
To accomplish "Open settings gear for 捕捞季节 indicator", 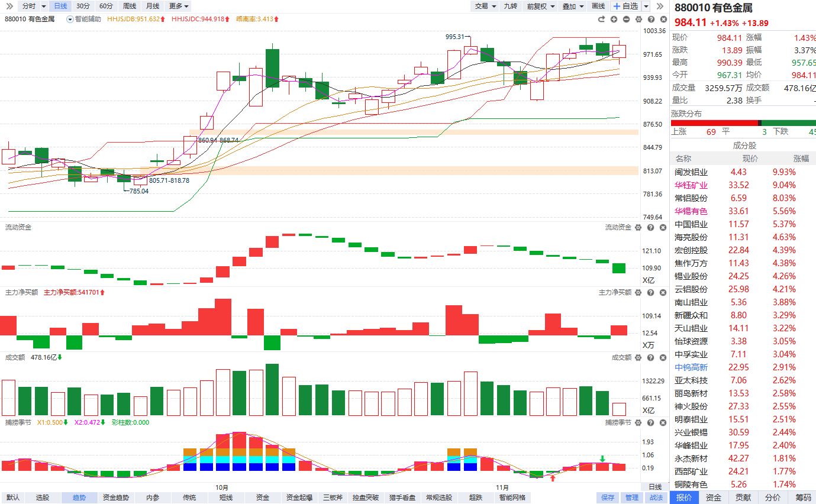I will pos(638,422).
